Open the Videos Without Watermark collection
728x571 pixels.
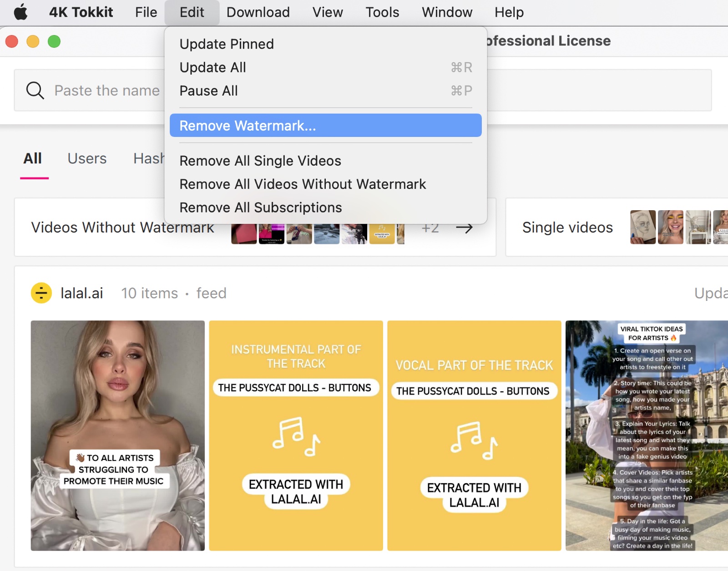coord(255,227)
